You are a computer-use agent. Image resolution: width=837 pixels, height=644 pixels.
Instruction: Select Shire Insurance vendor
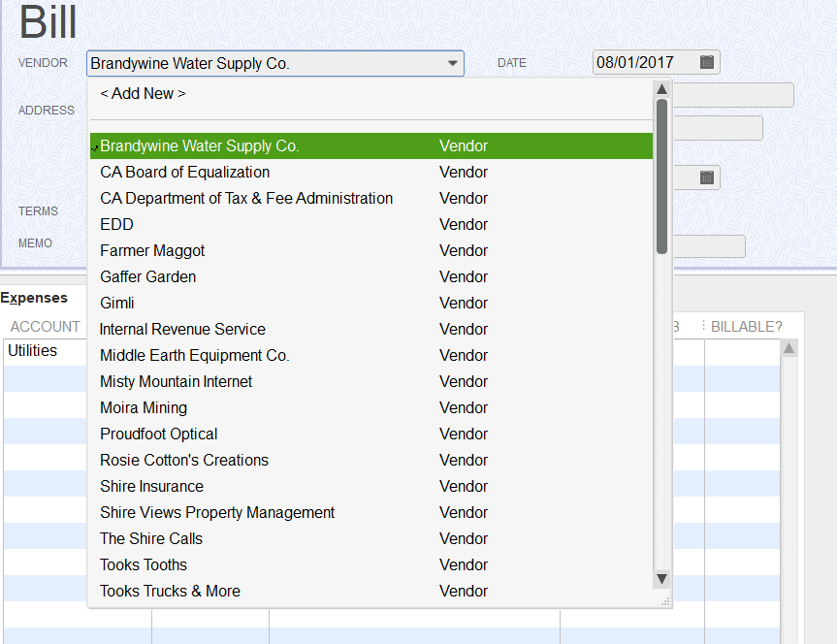(371, 486)
